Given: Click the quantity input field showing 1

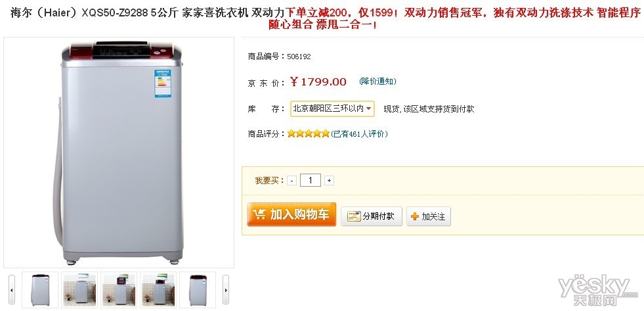Looking at the screenshot, I should 310,180.
